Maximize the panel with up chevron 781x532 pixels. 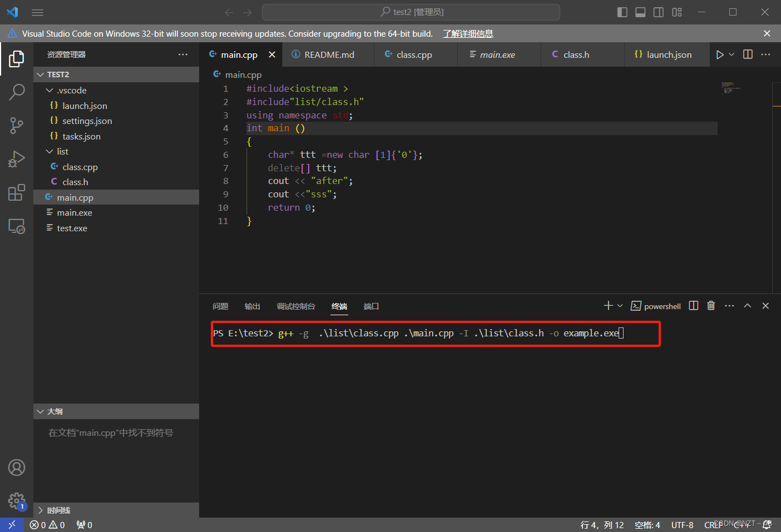coord(748,306)
